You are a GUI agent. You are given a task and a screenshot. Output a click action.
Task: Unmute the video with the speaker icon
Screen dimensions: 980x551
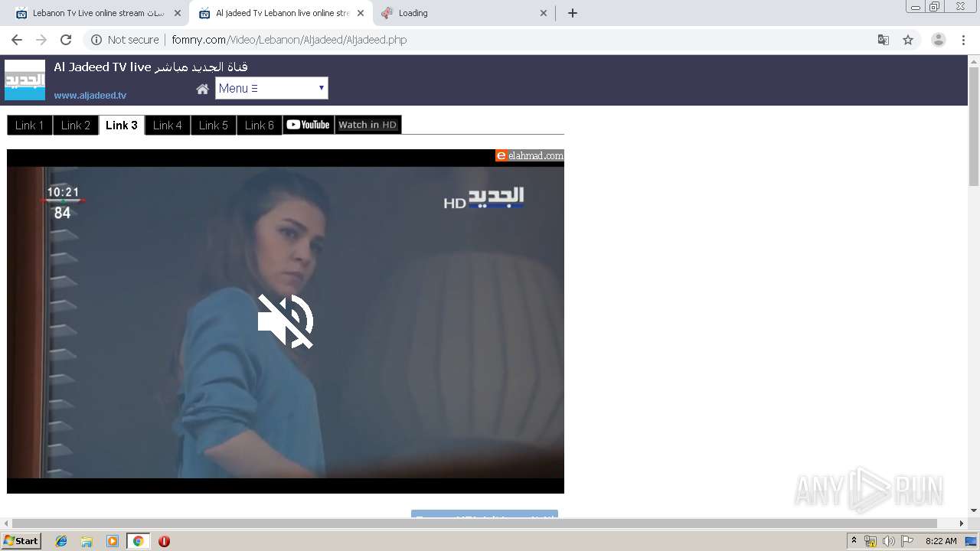pos(286,321)
